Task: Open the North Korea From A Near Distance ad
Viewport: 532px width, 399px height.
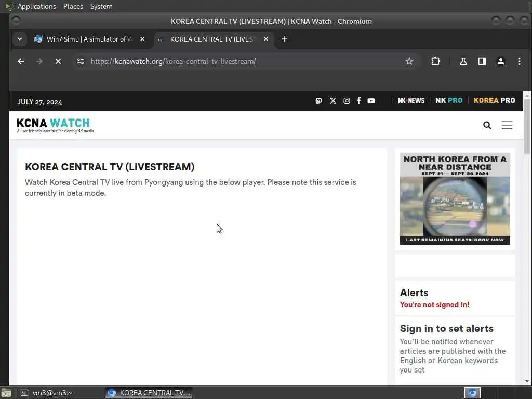Action: pyautogui.click(x=455, y=198)
